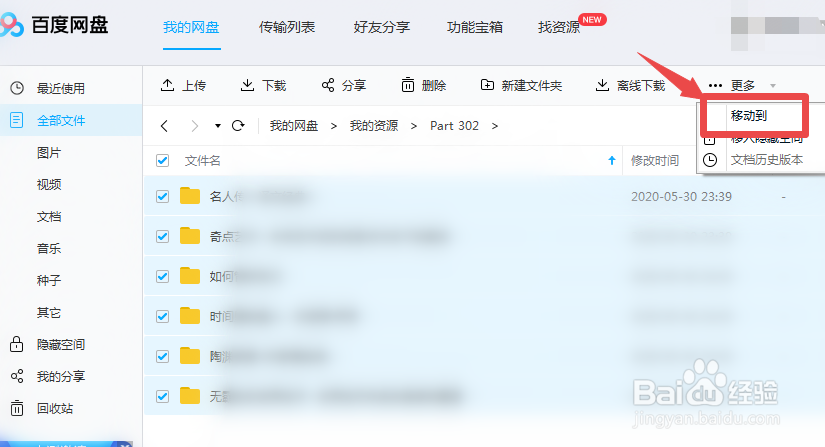
Task: Toggle the select-all checkbox beside 文件名
Action: (163, 160)
